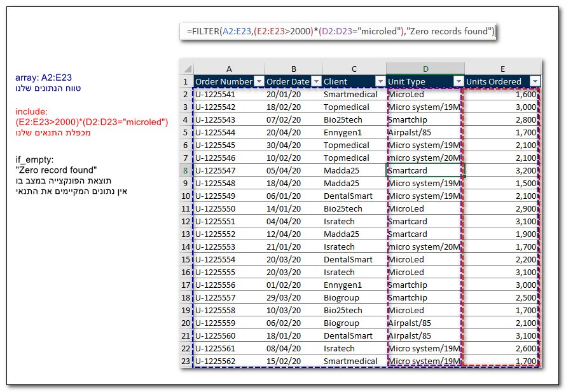This screenshot has width=566, height=392.
Task: Select column E header
Action: pos(502,69)
